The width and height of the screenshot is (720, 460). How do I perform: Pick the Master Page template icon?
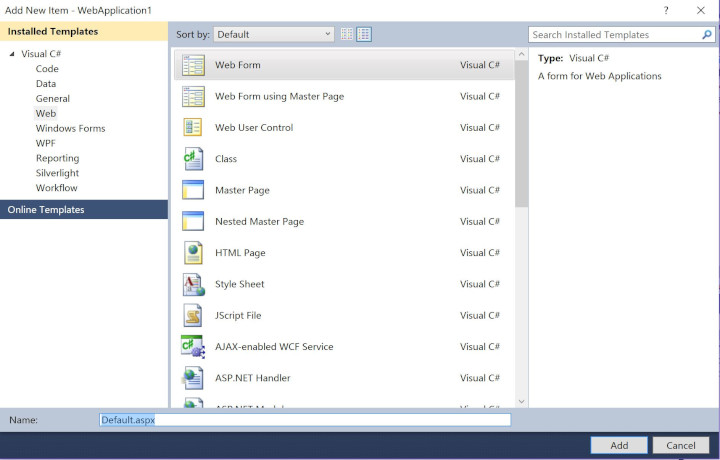193,190
